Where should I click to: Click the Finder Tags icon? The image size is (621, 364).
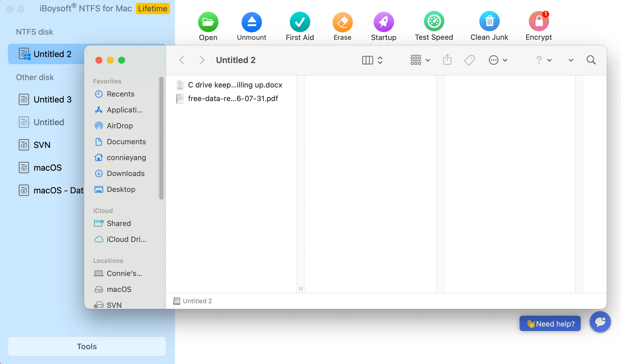470,60
